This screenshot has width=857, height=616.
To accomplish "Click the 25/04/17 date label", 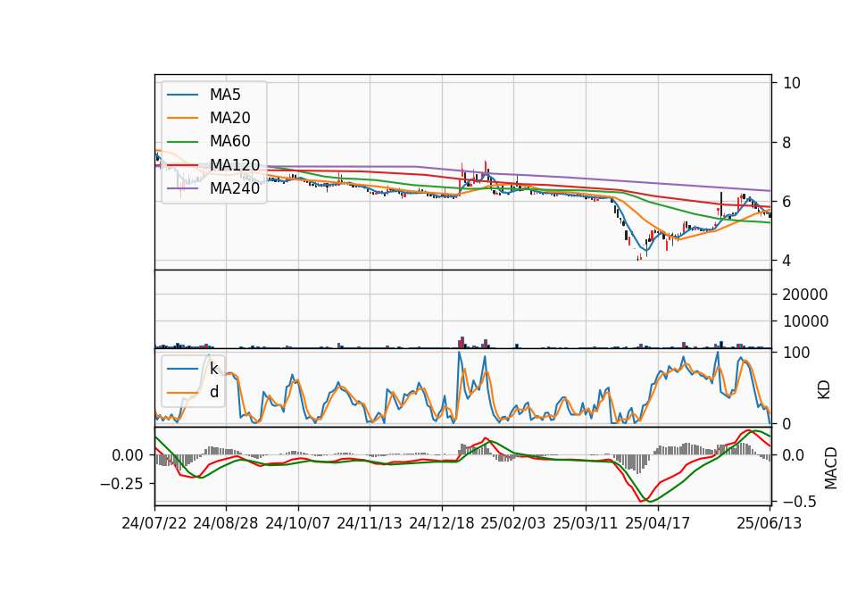I will pyautogui.click(x=658, y=523).
